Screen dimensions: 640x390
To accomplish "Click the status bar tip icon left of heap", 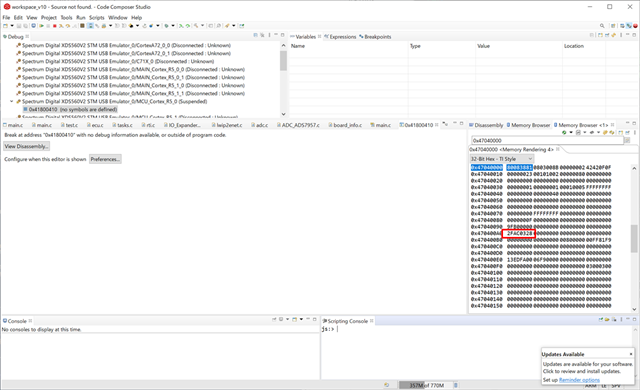I will click(x=387, y=385).
